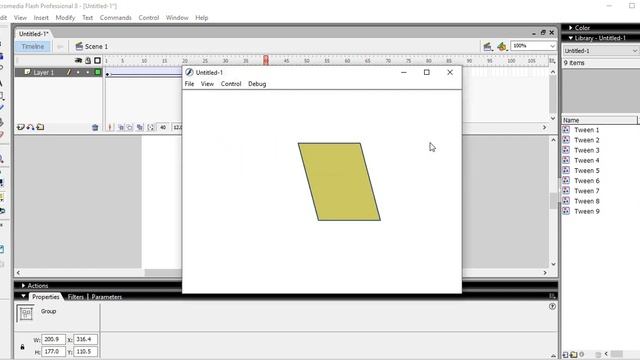Select Tween 4 in the Library
The width and height of the screenshot is (640, 360).
coord(586,160)
